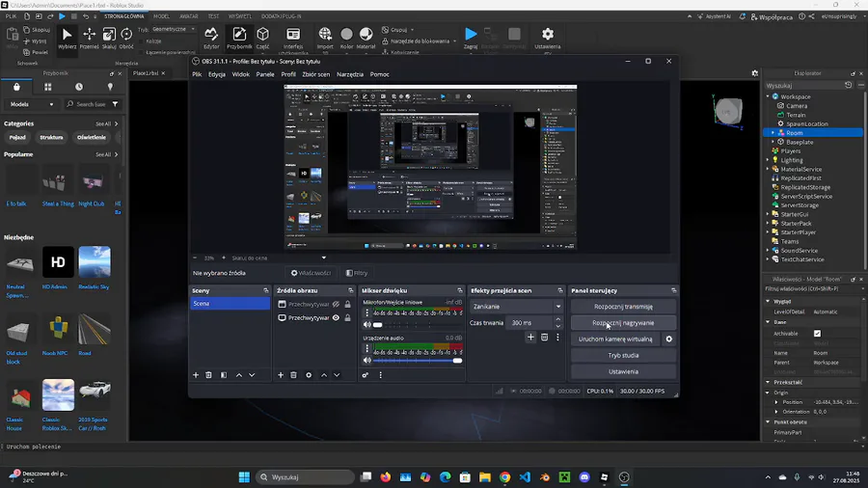Open Explorer search history icon
This screenshot has height=488, width=868.
848,85
